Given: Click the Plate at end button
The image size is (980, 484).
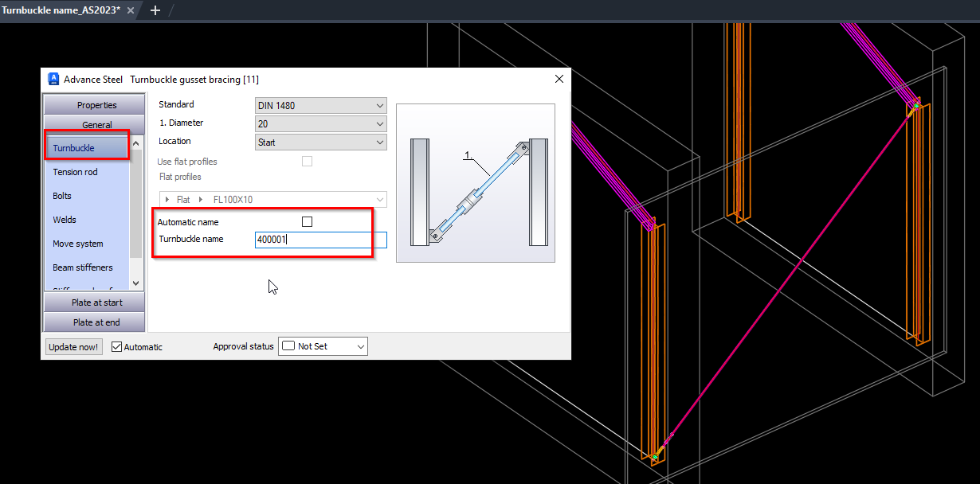Looking at the screenshot, I should click(x=93, y=322).
